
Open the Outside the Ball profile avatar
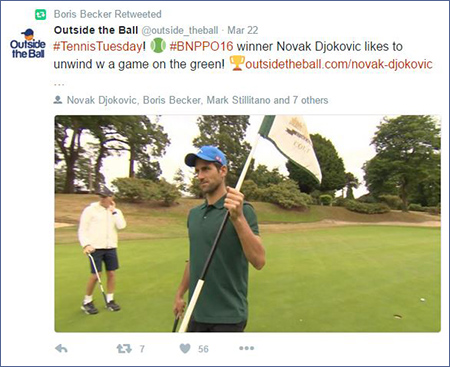pyautogui.click(x=28, y=44)
